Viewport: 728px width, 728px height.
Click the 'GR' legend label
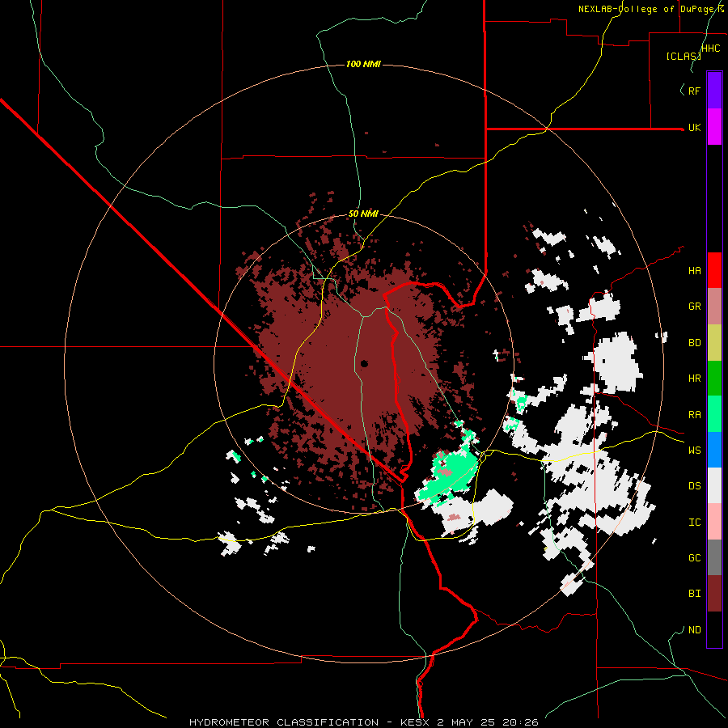coord(694,307)
